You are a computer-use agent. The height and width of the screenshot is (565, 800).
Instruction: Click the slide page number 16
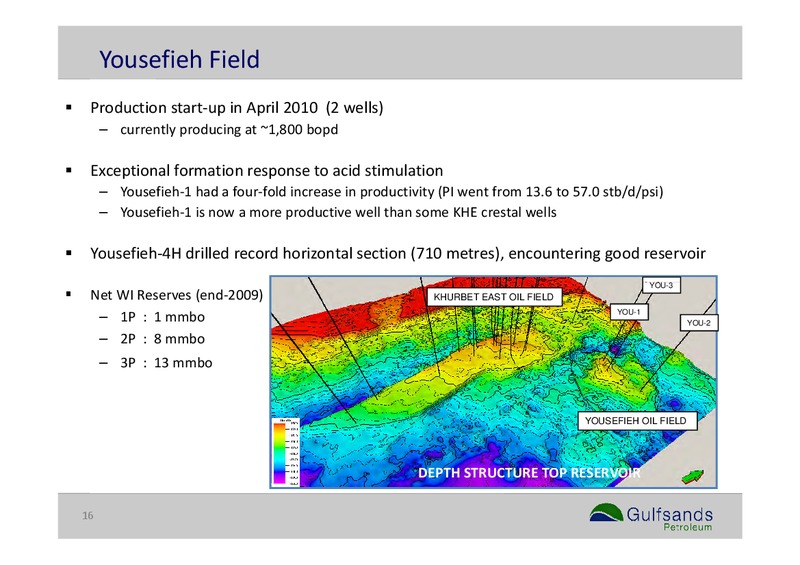click(88, 515)
